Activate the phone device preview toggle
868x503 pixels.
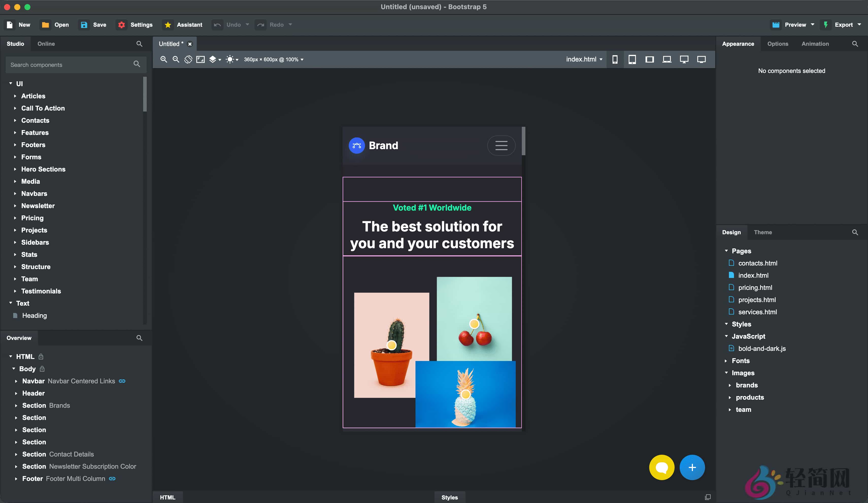[615, 59]
